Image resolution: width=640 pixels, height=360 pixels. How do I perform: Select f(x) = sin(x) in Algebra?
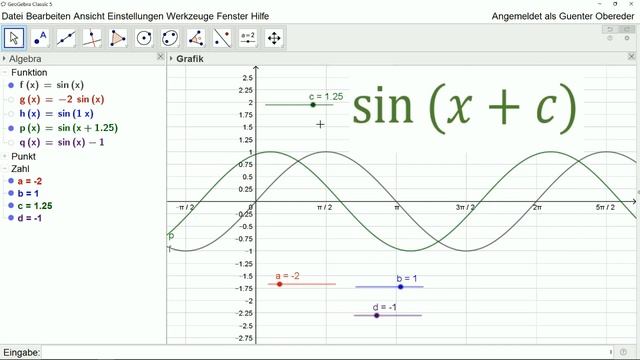[x=51, y=85]
